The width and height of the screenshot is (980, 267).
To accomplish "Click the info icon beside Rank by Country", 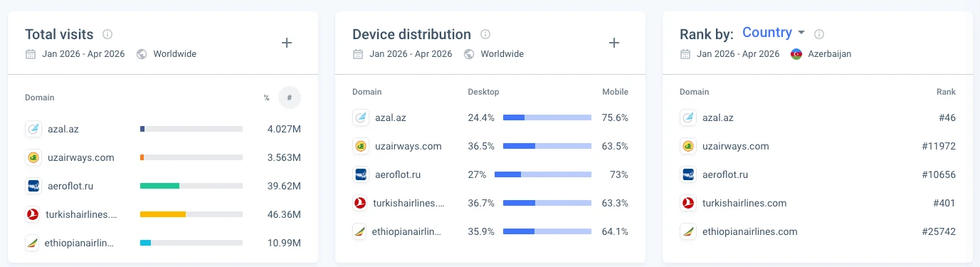I will click(x=819, y=34).
